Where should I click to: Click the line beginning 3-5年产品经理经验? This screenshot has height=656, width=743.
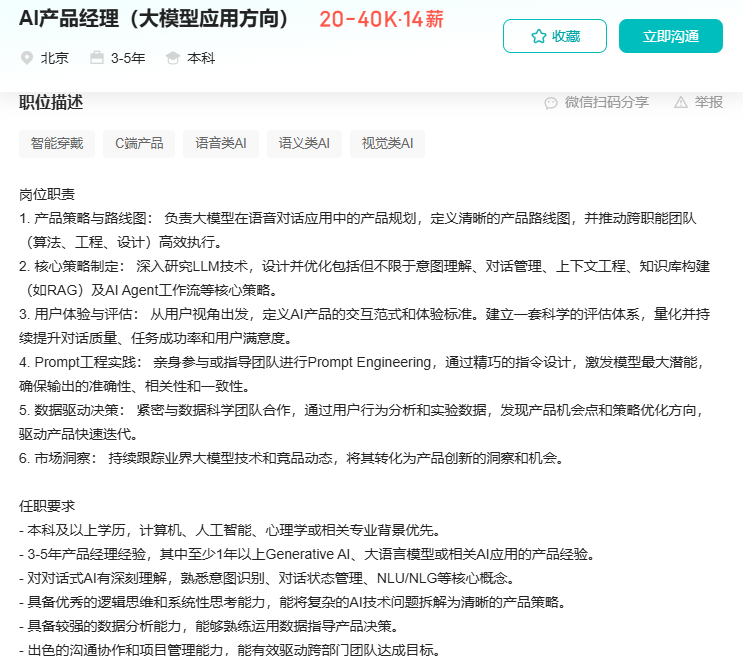pyautogui.click(x=307, y=554)
